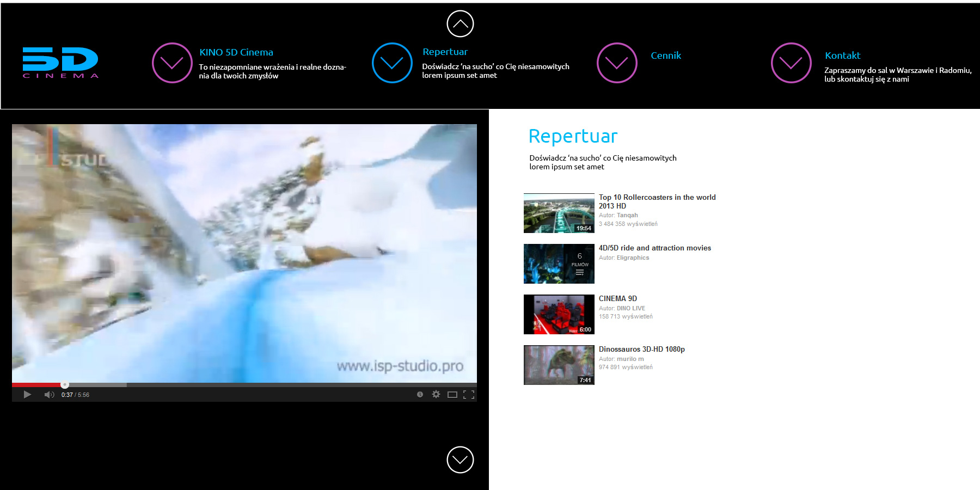
Task: Click author name DINO LIVE
Action: 631,308
